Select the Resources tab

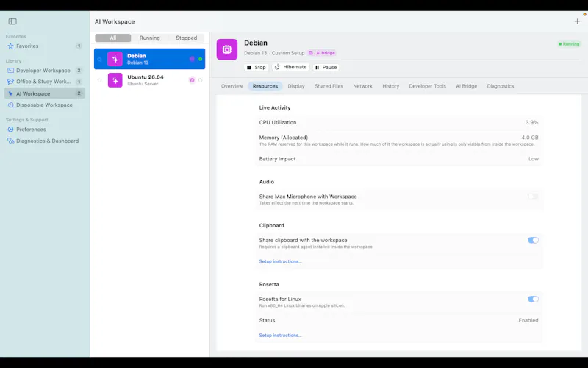[265, 86]
